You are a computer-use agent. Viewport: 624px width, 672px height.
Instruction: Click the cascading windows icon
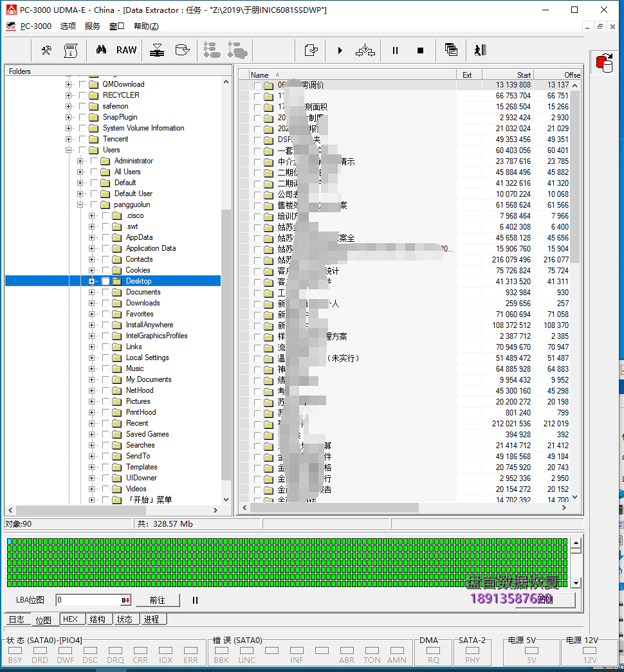click(451, 50)
